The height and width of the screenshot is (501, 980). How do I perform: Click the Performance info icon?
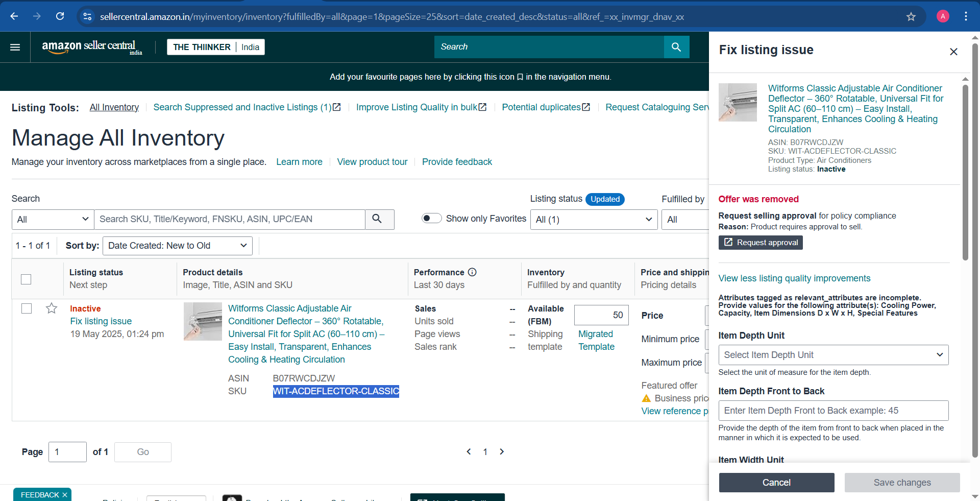[472, 272]
